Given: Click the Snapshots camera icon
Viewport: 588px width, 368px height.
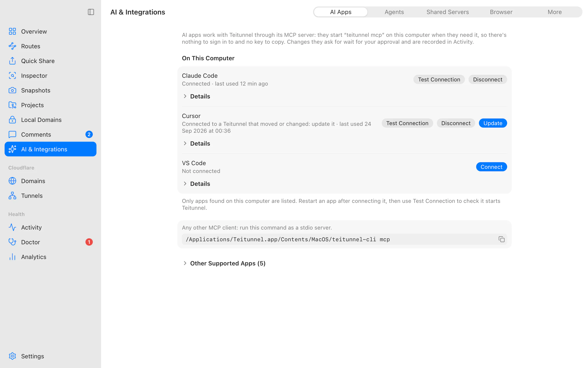Looking at the screenshot, I should 12,90.
